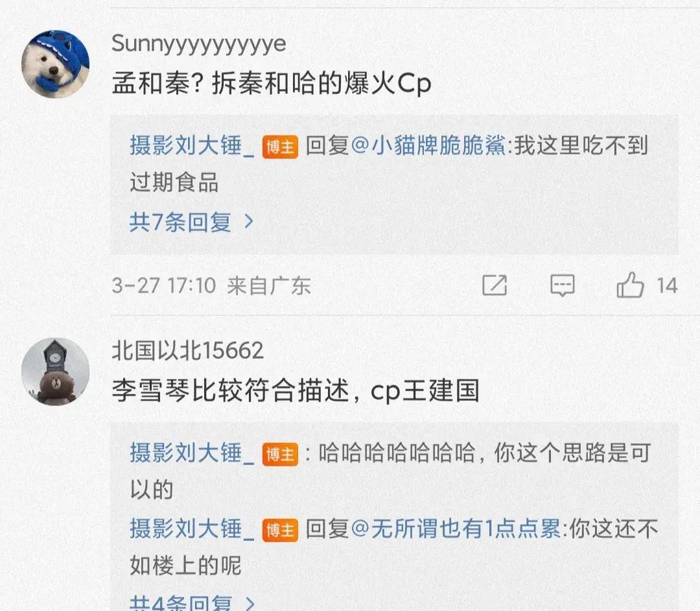
Task: Tap the repost icon on Sunny's comment
Action: coord(495,285)
